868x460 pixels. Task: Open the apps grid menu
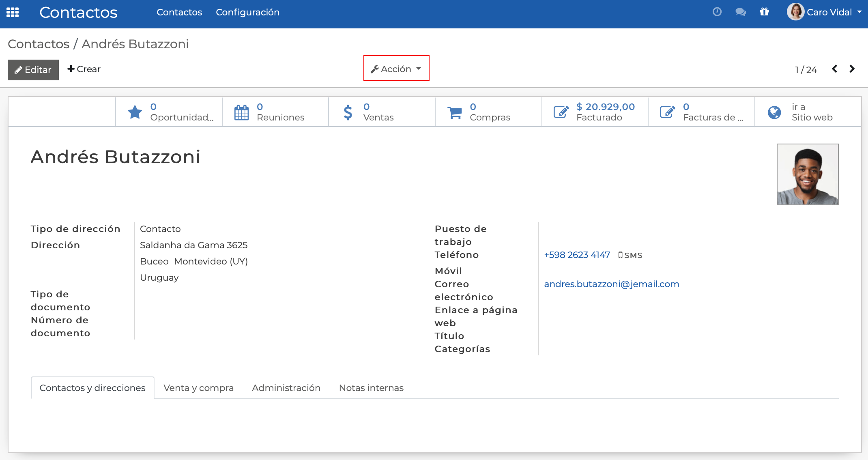[x=13, y=12]
